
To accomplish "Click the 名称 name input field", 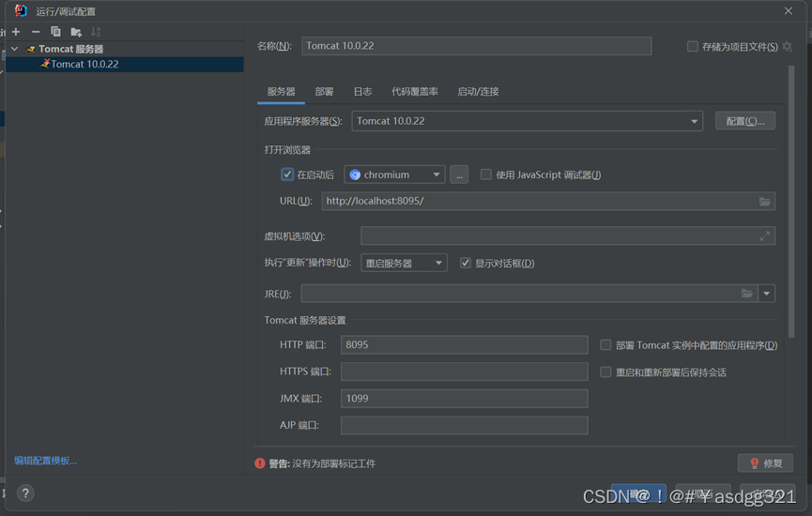I will click(x=477, y=46).
